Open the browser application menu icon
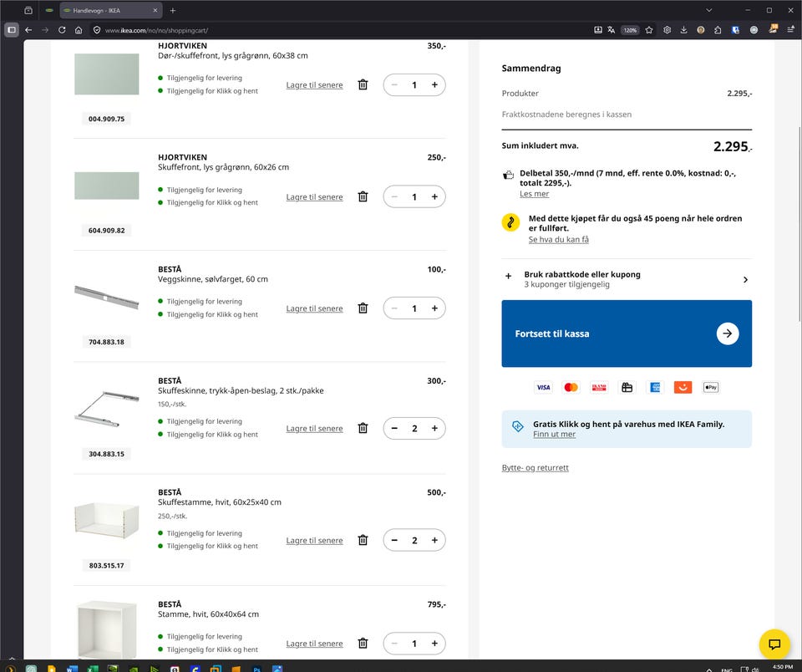The height and width of the screenshot is (672, 802). [x=791, y=30]
